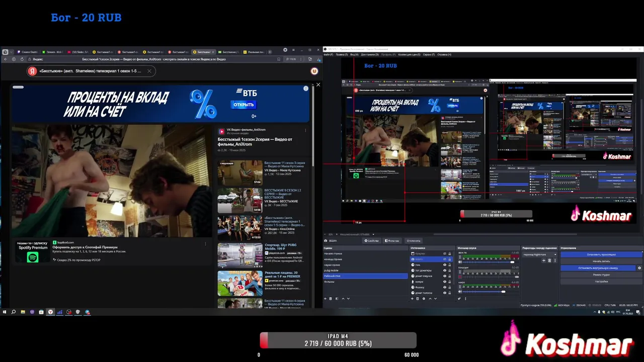The height and width of the screenshot is (362, 644).
Task: Bookmark the current page in address bar
Action: click(x=278, y=59)
